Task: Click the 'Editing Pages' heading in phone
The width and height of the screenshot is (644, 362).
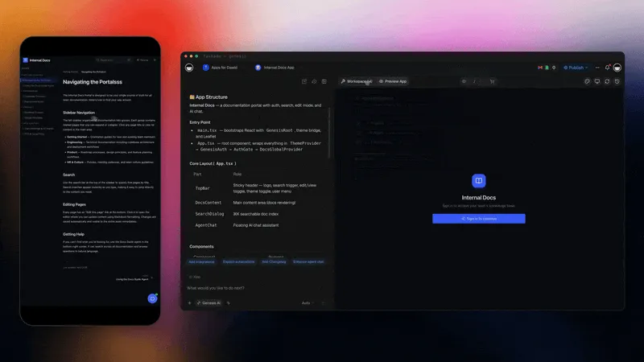Action: click(x=74, y=204)
